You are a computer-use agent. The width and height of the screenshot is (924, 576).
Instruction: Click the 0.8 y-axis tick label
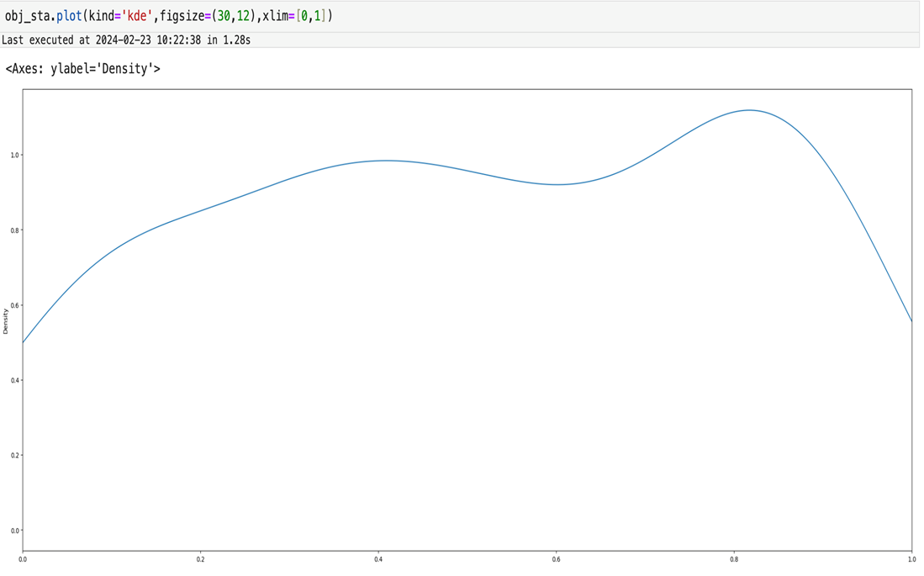tap(15, 230)
